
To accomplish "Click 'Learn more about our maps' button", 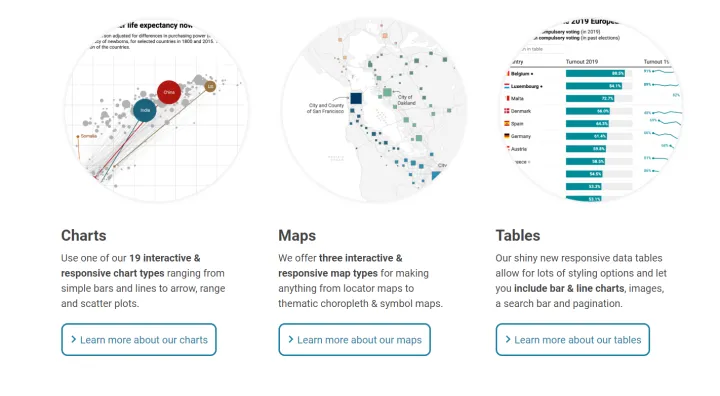I will tap(354, 339).
